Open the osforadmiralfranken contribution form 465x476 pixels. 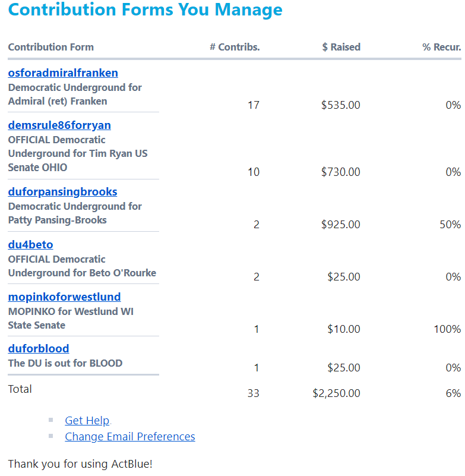(x=63, y=73)
